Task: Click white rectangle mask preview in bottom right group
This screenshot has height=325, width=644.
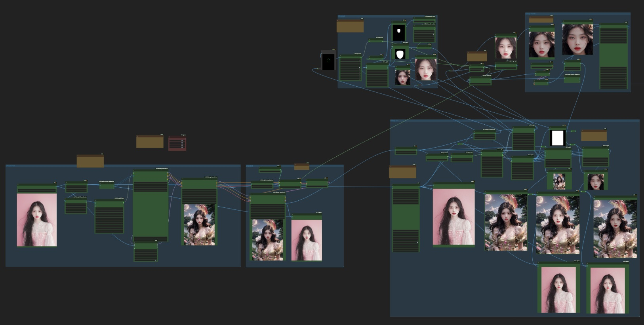Action: click(558, 138)
